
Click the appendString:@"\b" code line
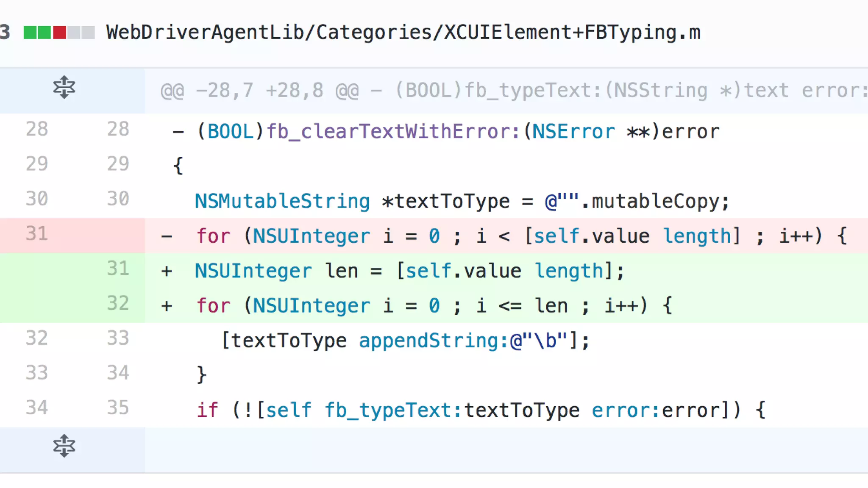pyautogui.click(x=405, y=341)
